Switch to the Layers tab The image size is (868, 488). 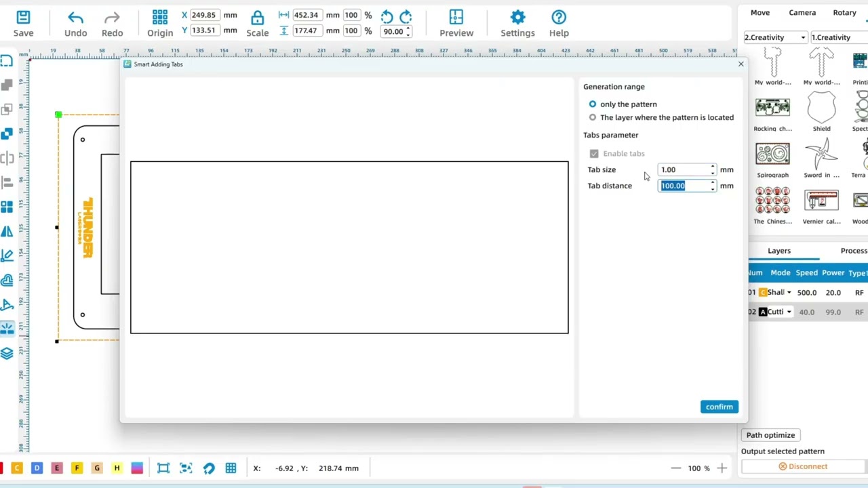coord(778,251)
